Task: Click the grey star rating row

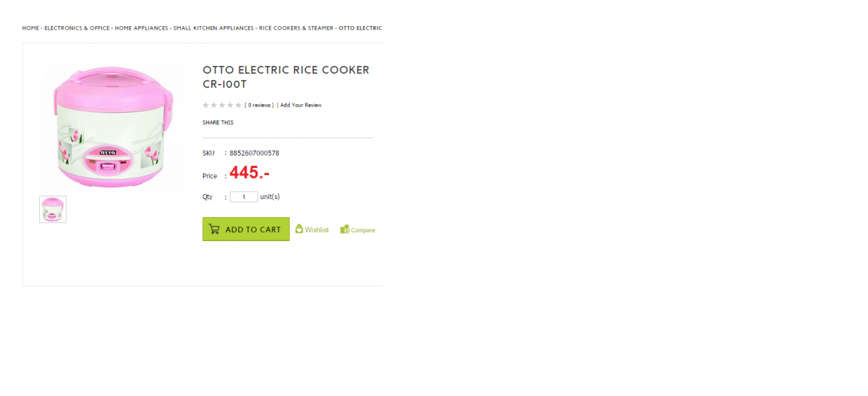Action: coord(222,105)
